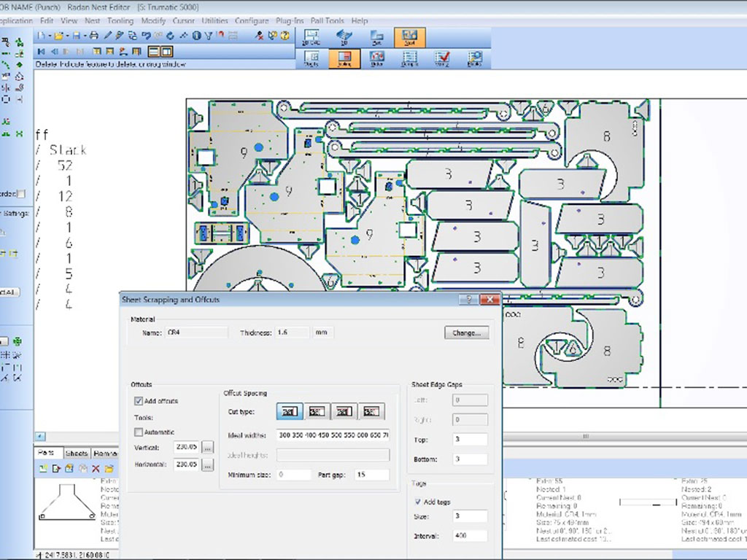Uncheck the Add offcuts checkbox
Image resolution: width=747 pixels, height=560 pixels.
point(139,401)
